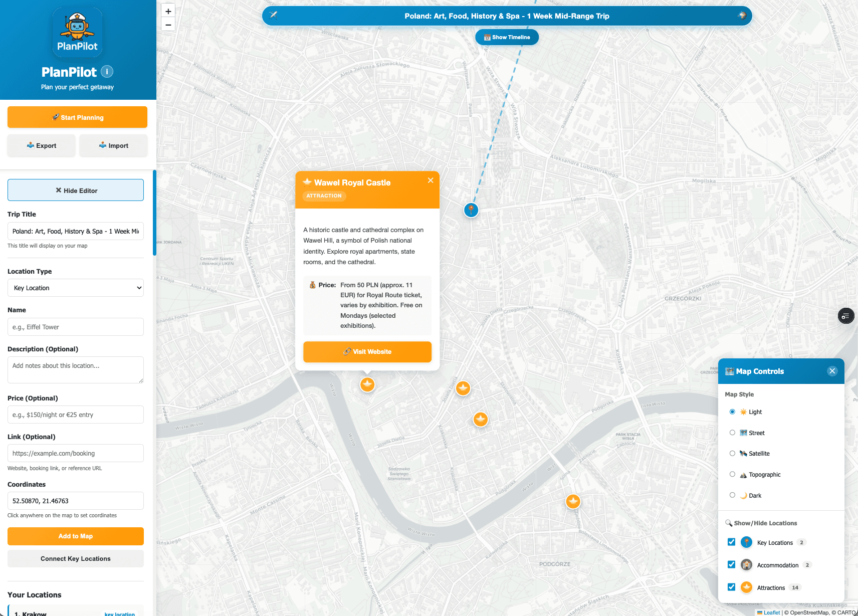Viewport: 858px width, 616px height.
Task: Zoom in on the map
Action: point(168,11)
